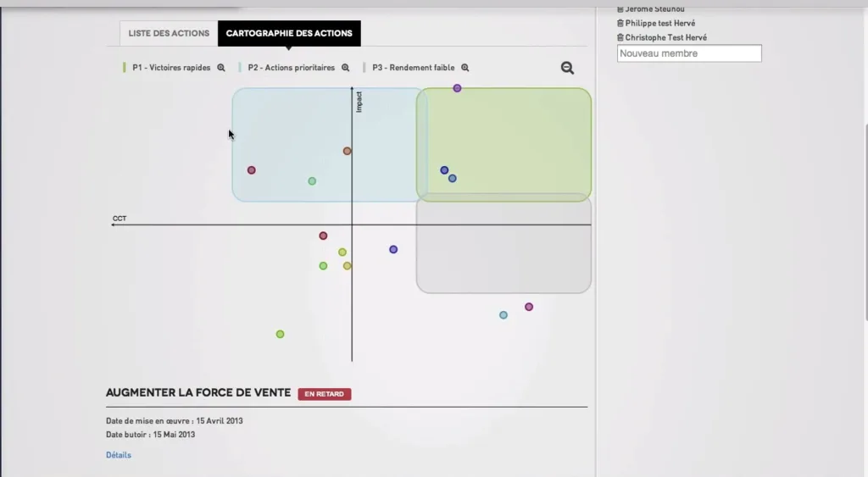Click the large zoom-out magnifier icon

point(567,68)
